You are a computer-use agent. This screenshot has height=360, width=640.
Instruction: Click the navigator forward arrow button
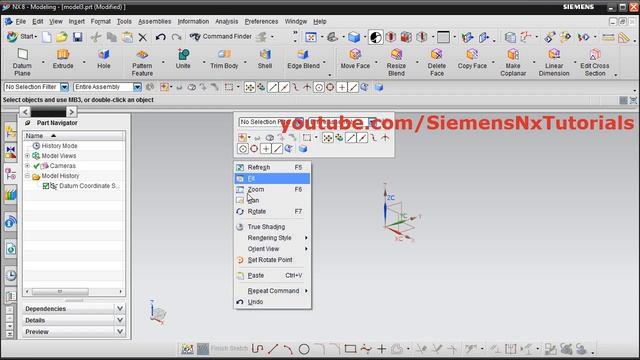(x=71, y=111)
